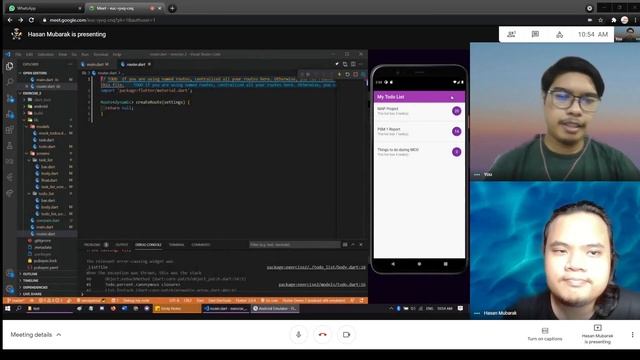
Task: Open the VS Code Edit menu
Action: (x=29, y=54)
